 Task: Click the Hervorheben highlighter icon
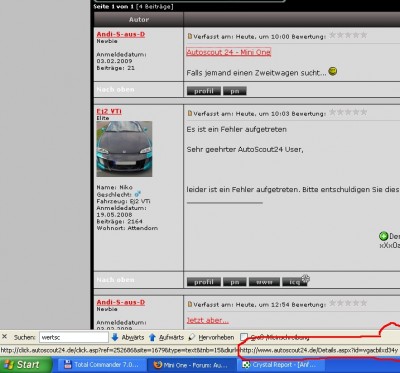click(x=192, y=337)
